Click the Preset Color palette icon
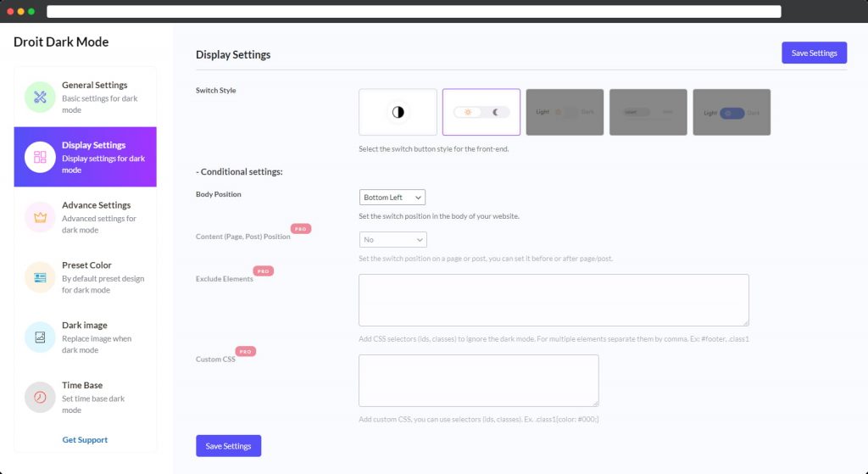 point(40,277)
